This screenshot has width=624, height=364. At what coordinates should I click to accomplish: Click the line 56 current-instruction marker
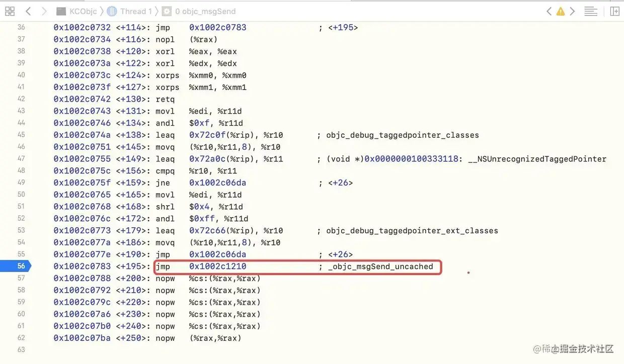point(16,266)
